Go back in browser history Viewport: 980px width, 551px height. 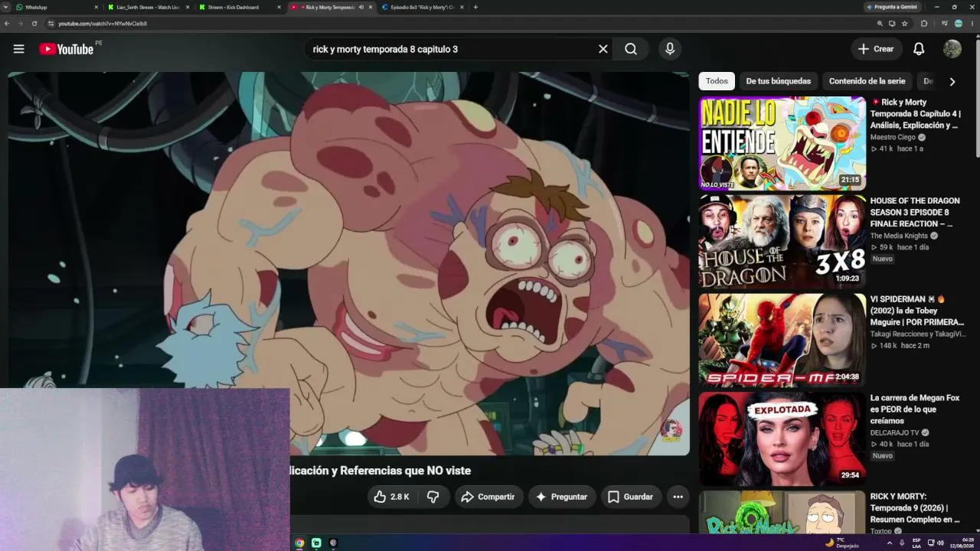(7, 24)
